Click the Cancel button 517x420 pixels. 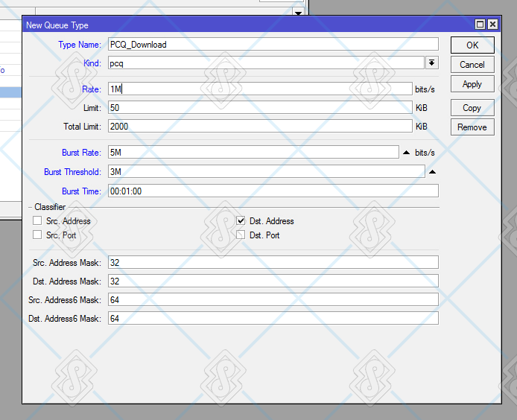pyautogui.click(x=472, y=64)
